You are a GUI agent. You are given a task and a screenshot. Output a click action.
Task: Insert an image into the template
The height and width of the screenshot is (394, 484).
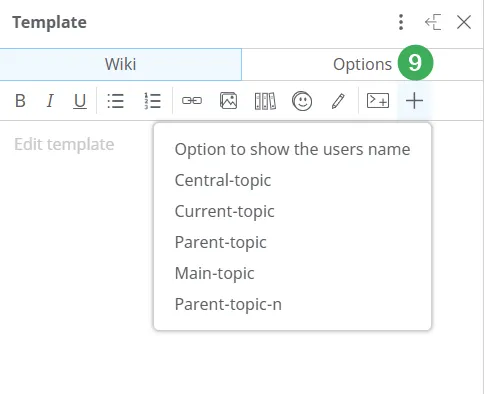[228, 101]
